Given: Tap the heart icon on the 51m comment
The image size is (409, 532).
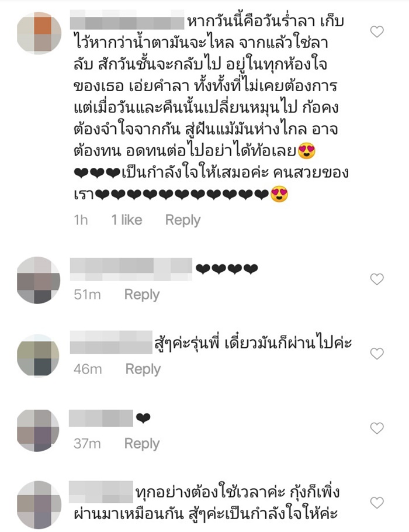Looking at the screenshot, I should pyautogui.click(x=377, y=279).
